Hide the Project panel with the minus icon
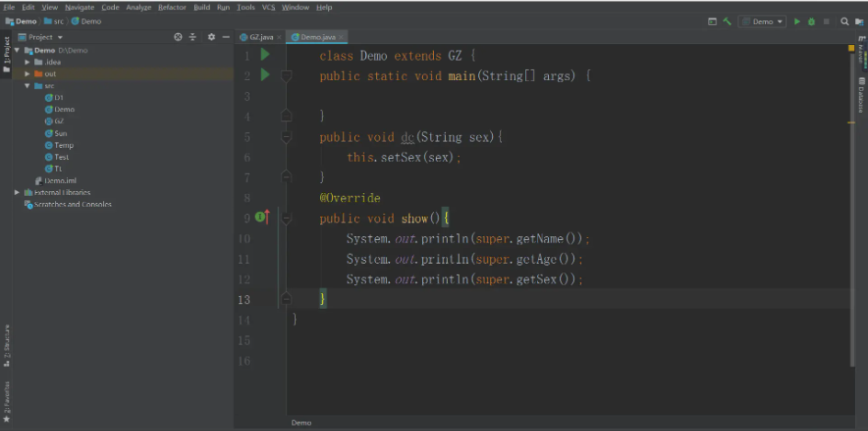This screenshot has width=868, height=431. point(226,37)
